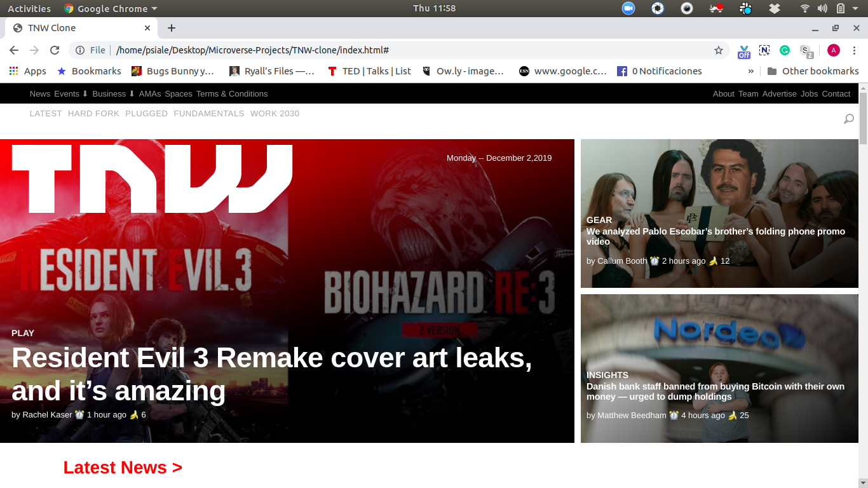The height and width of the screenshot is (488, 868).
Task: Click Spaces in the top nav
Action: pos(179,93)
